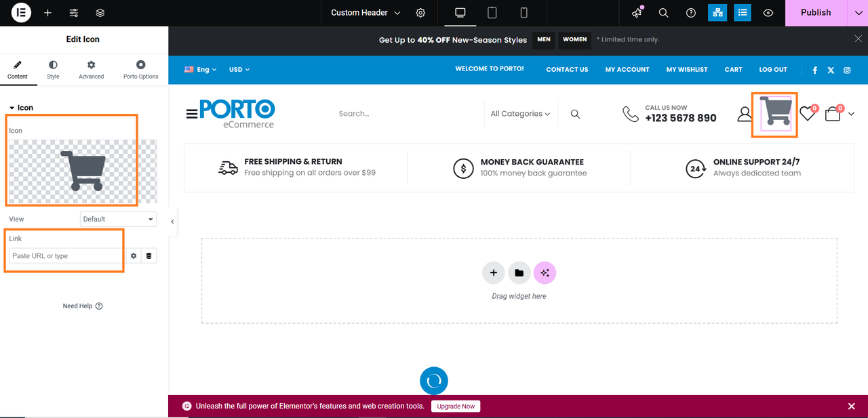
Task: Open the Custom Header document dropdown
Action: pyautogui.click(x=366, y=13)
